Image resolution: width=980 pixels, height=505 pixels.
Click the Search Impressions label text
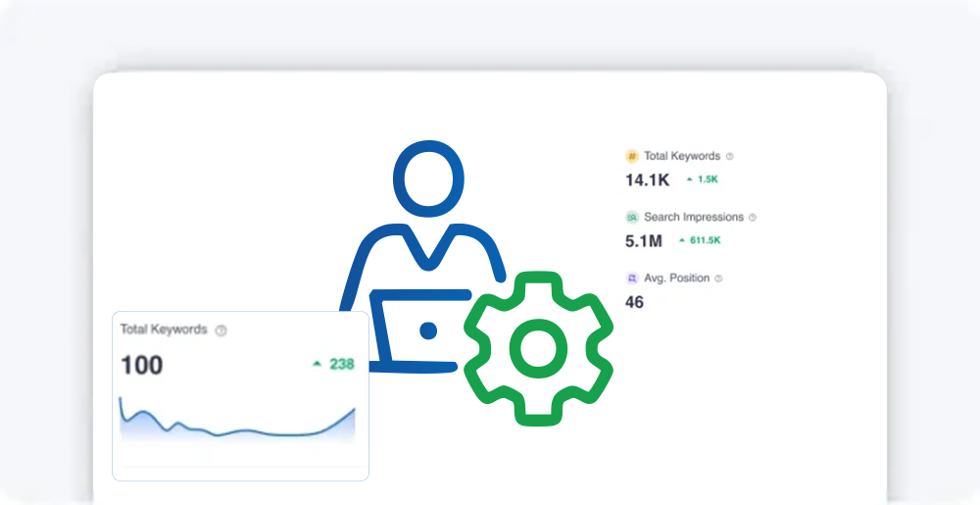[693, 217]
